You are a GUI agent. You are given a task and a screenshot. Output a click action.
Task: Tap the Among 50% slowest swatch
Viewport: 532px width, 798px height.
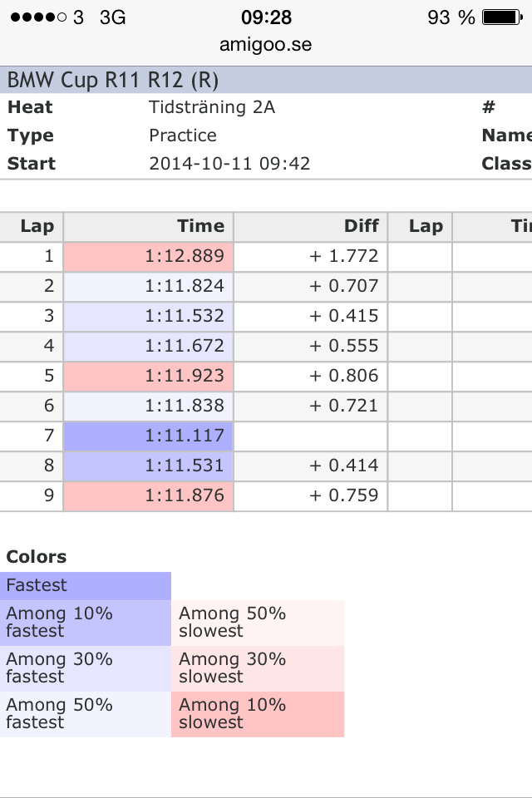(258, 623)
